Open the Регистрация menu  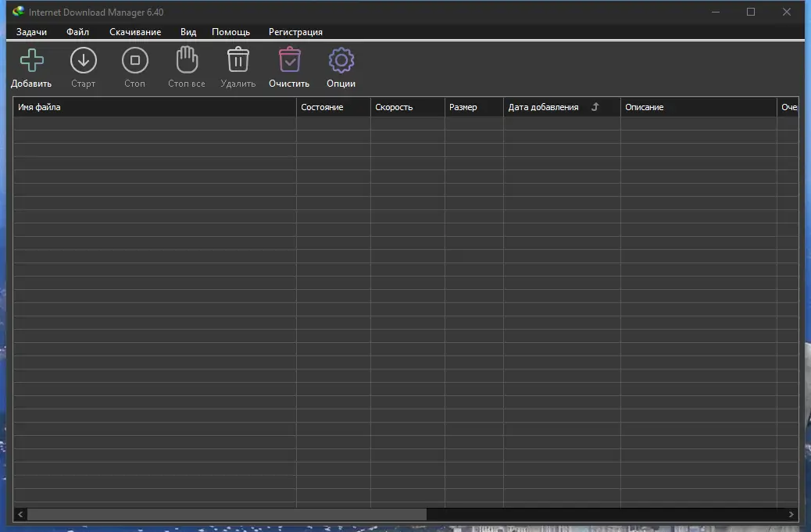295,32
